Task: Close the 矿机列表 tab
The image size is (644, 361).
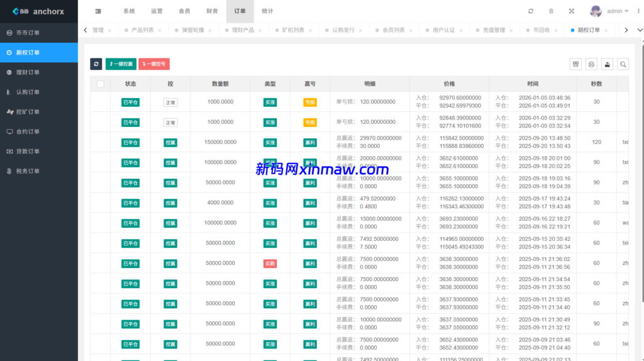Action: (310, 30)
